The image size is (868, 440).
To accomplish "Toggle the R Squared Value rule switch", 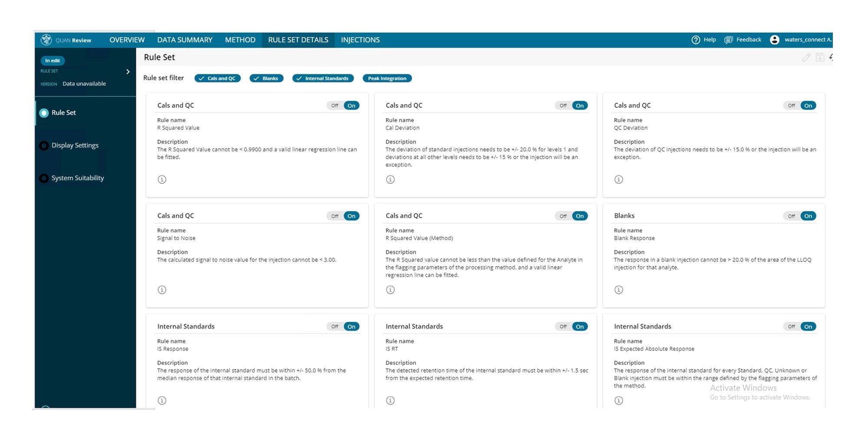I will [x=343, y=106].
